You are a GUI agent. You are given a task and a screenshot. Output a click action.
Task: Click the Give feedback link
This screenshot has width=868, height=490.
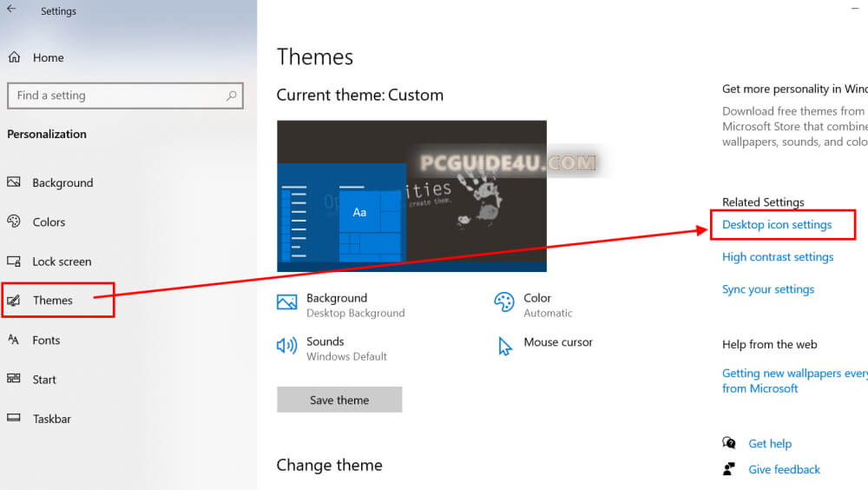click(x=784, y=470)
